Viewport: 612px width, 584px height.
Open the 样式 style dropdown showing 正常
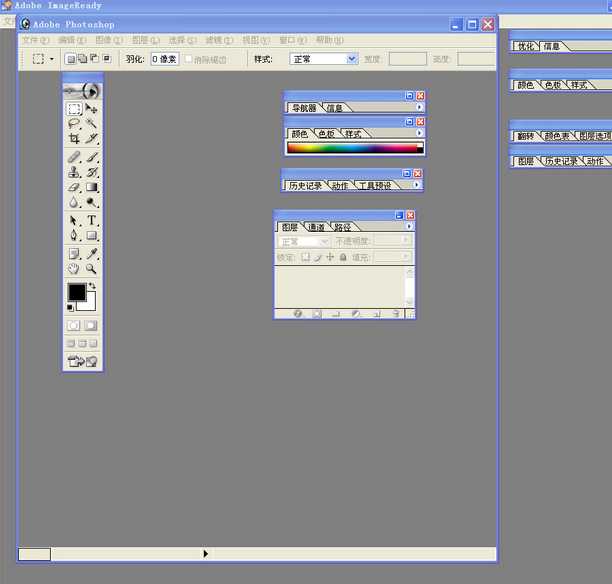click(x=324, y=59)
